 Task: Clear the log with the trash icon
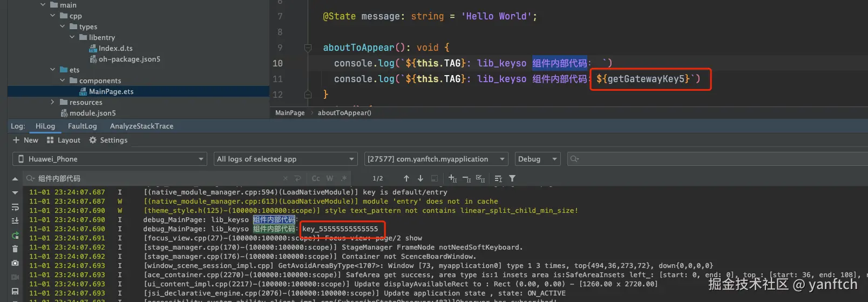[x=15, y=249]
